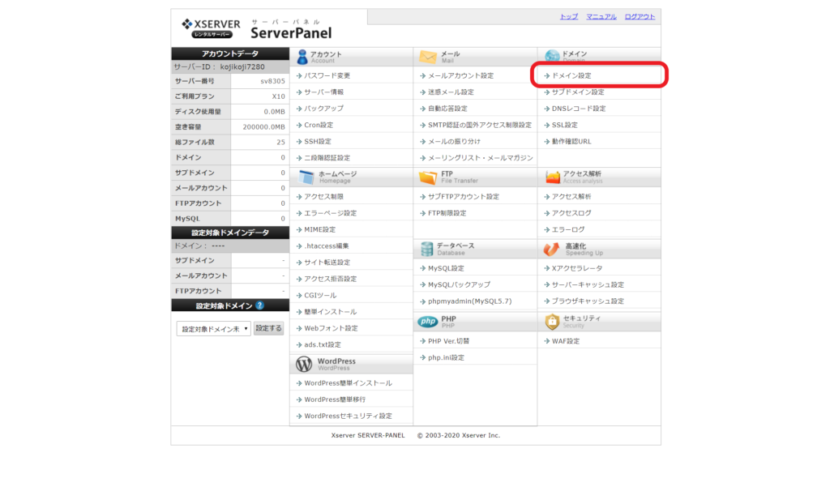The image size is (830, 504).
Task: Click the Domain section globe icon
Action: pyautogui.click(x=552, y=56)
